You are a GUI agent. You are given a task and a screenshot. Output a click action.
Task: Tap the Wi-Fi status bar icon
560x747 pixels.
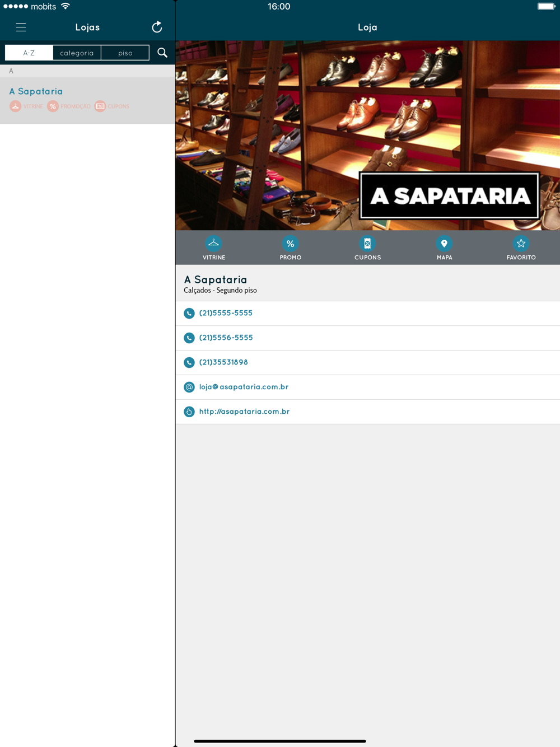point(66,6)
